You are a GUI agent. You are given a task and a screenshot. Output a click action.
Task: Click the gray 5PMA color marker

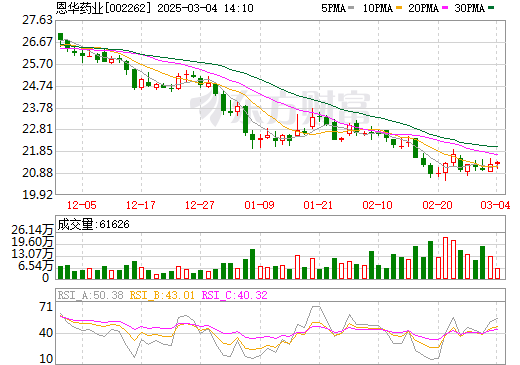pyautogui.click(x=351, y=8)
